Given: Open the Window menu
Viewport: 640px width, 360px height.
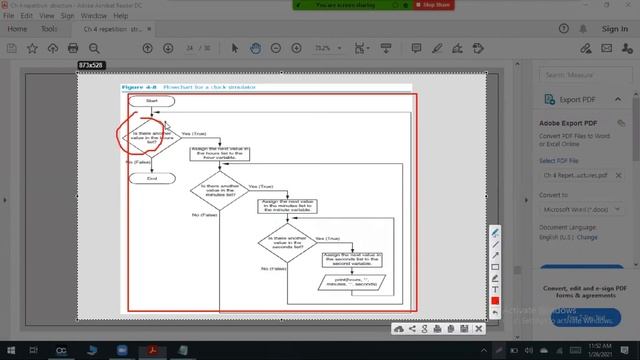Looking at the screenshot, I should point(93,16).
